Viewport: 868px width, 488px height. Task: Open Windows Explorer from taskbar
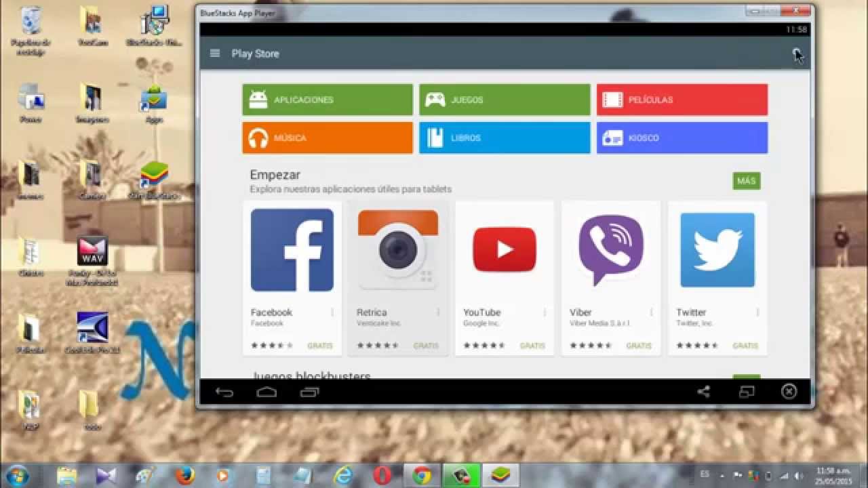[x=67, y=476]
